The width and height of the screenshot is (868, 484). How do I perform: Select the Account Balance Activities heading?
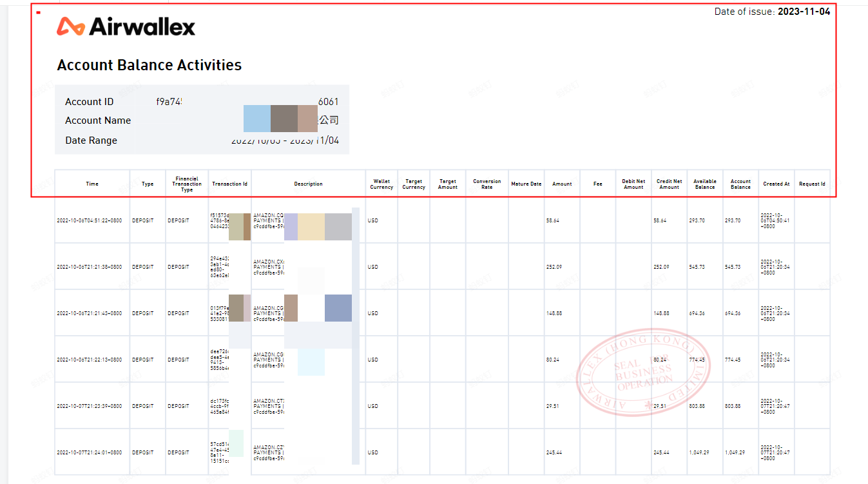[149, 65]
